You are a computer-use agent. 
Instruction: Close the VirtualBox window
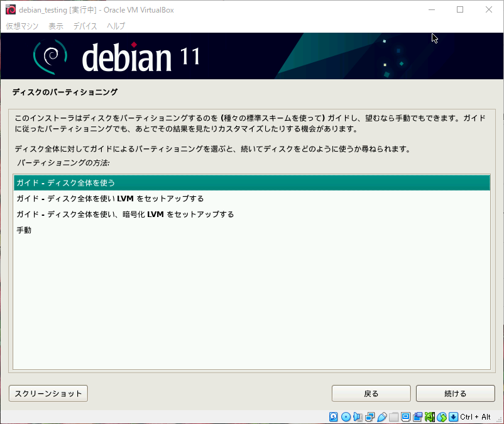(x=488, y=9)
